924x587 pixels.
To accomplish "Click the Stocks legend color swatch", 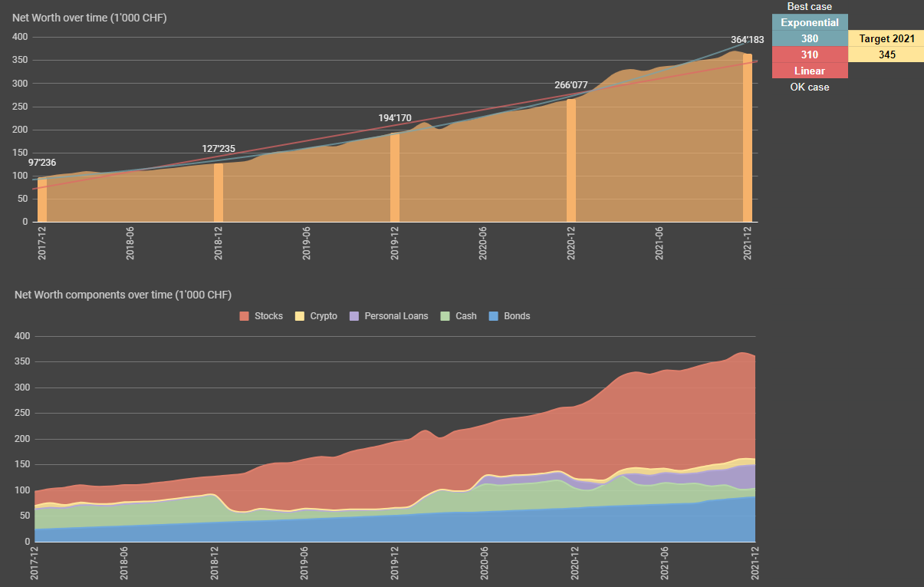I will click(x=245, y=316).
